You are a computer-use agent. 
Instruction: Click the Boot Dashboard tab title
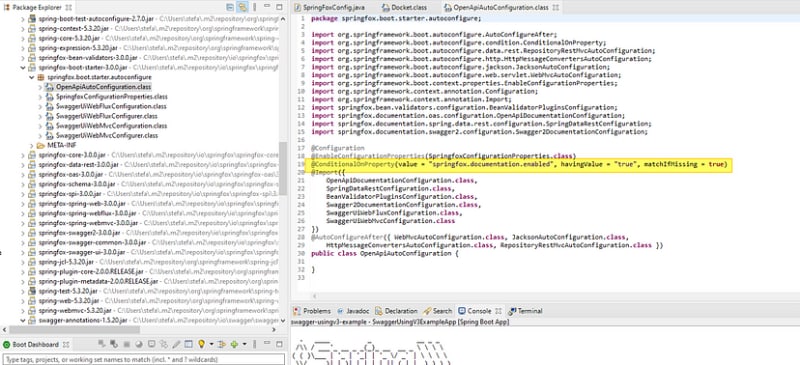coord(35,345)
